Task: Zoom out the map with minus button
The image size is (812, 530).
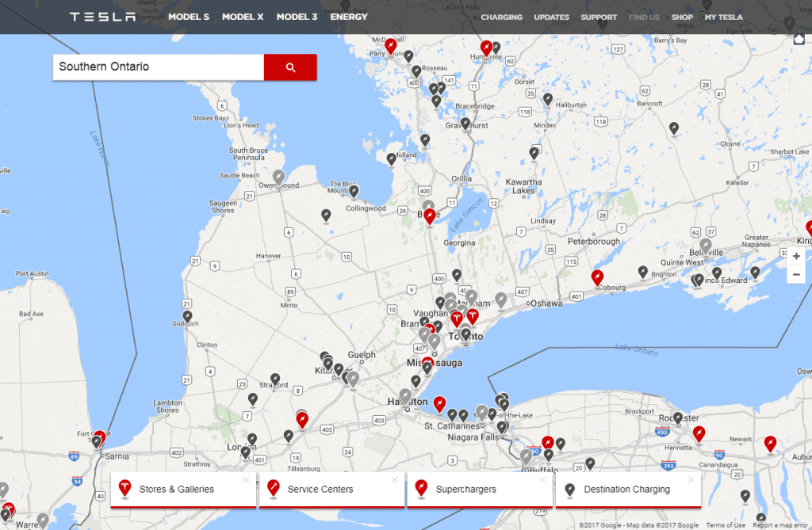Action: [796, 274]
